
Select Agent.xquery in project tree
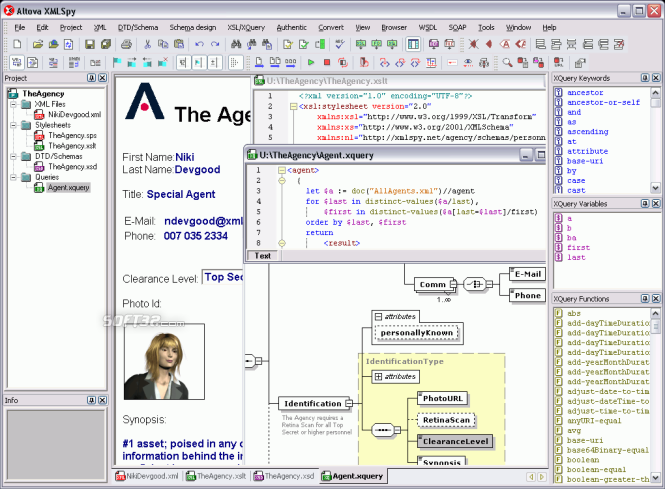pos(68,187)
